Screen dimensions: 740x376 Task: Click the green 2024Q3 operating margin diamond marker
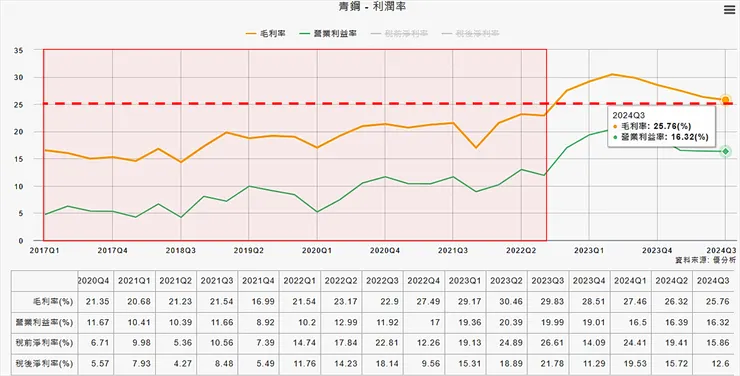726,151
